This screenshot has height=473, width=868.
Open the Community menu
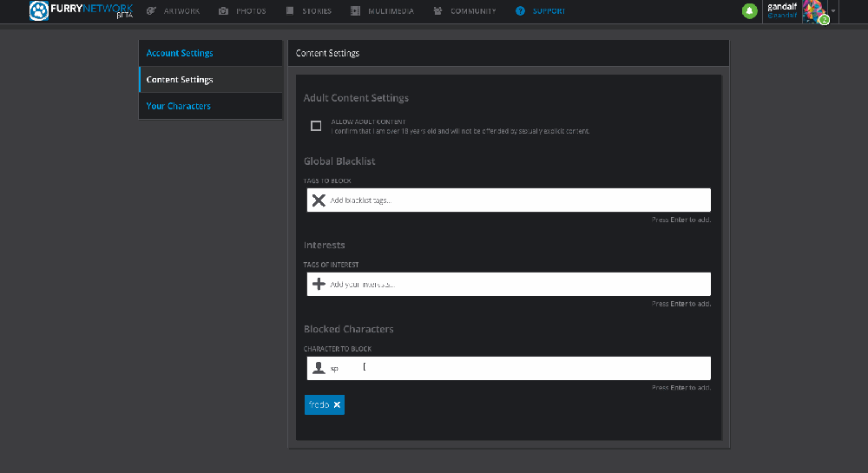[464, 11]
